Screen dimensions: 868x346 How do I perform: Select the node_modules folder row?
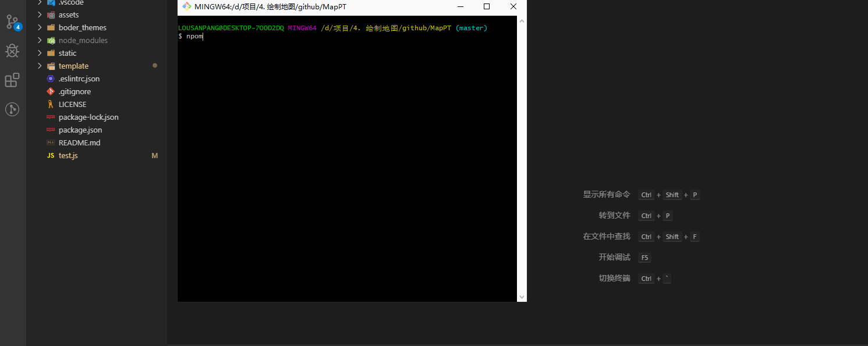(x=97, y=40)
